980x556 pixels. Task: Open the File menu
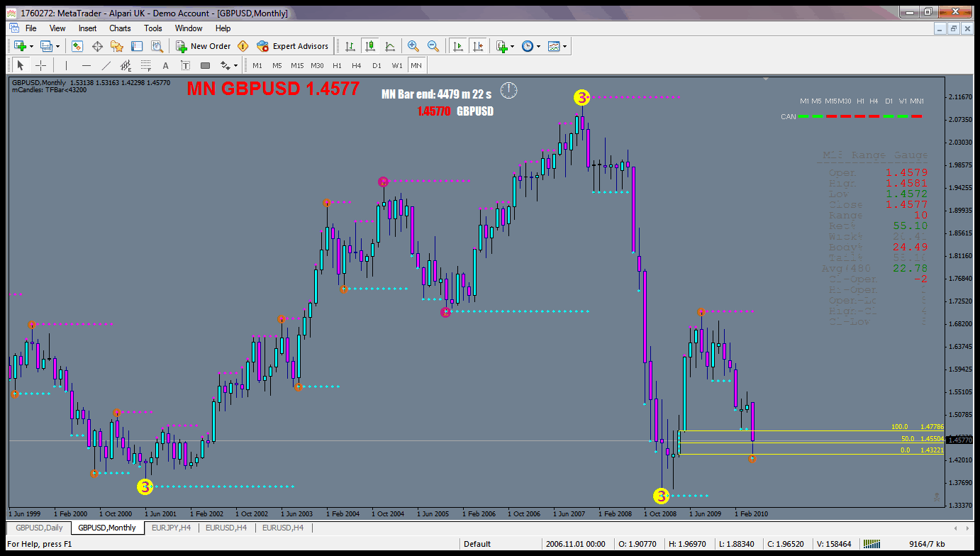point(31,28)
